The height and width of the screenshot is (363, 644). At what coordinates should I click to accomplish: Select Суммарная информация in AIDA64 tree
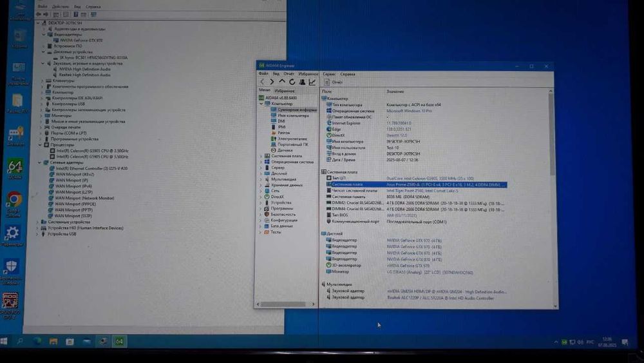click(x=294, y=110)
